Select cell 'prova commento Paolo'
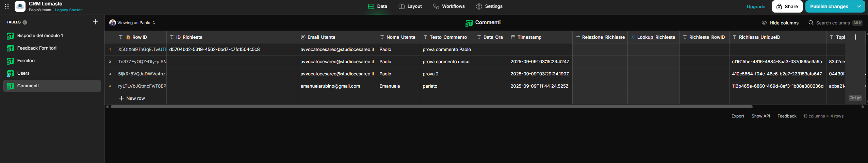The width and height of the screenshot is (868, 163). (447, 50)
